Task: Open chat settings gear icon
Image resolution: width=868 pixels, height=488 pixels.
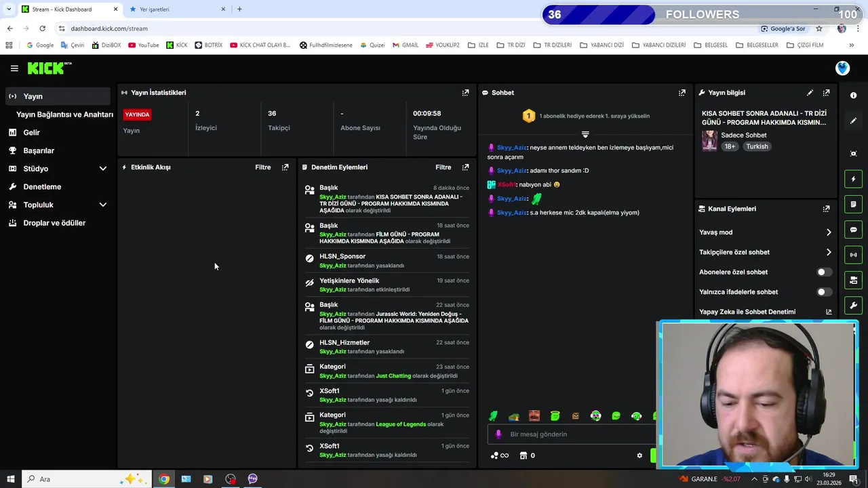Action: click(x=639, y=455)
